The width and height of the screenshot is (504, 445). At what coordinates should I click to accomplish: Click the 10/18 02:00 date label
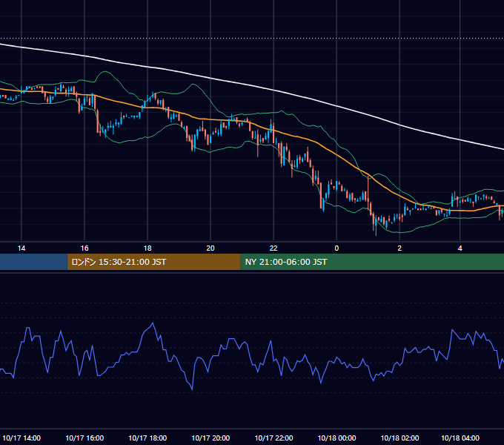tap(399, 438)
